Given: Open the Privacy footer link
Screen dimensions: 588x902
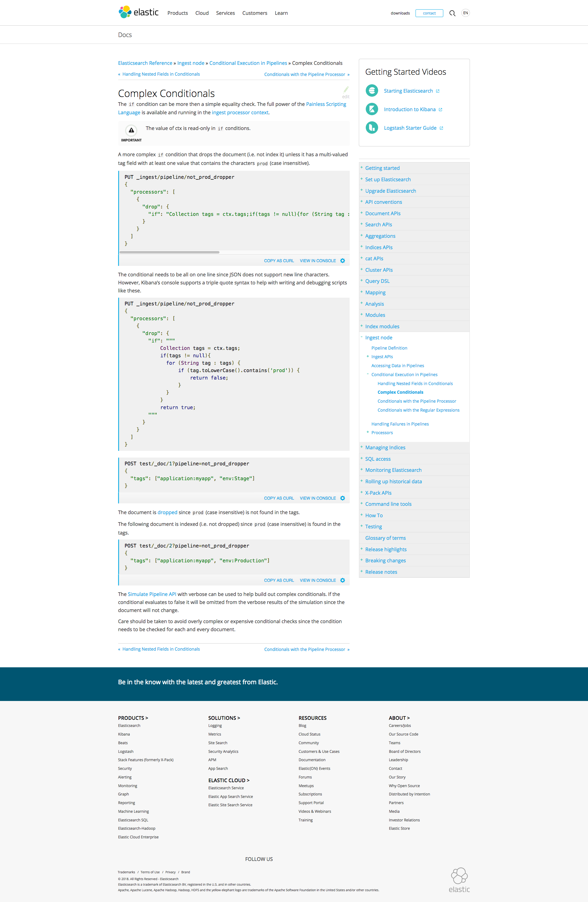Looking at the screenshot, I should pos(170,872).
